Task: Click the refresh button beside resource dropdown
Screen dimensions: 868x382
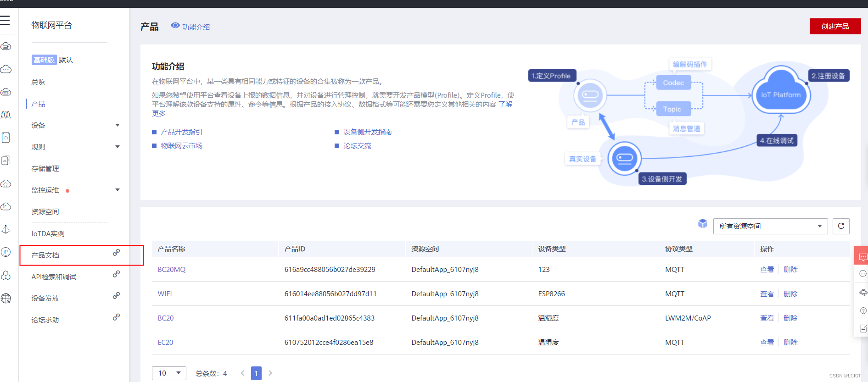Action: pos(841,226)
